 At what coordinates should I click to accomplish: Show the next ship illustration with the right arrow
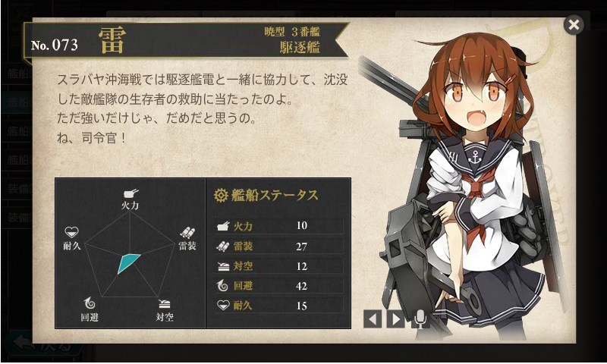tap(395, 319)
